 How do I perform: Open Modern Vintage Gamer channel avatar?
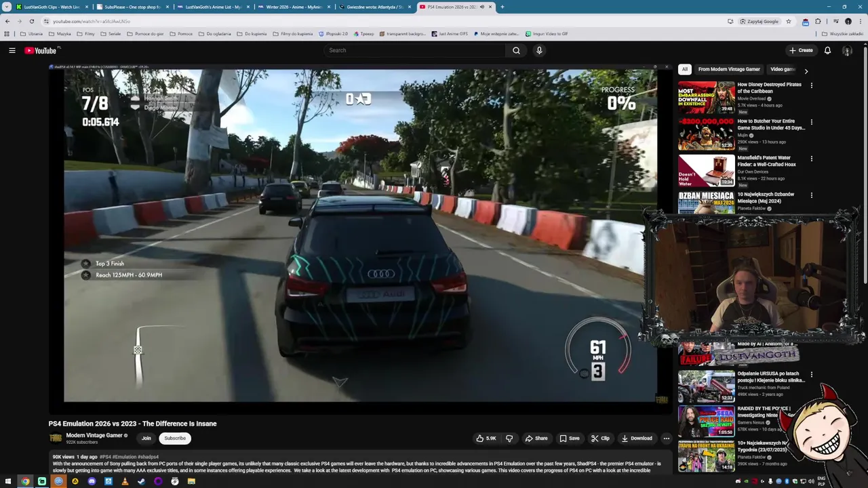tap(56, 438)
